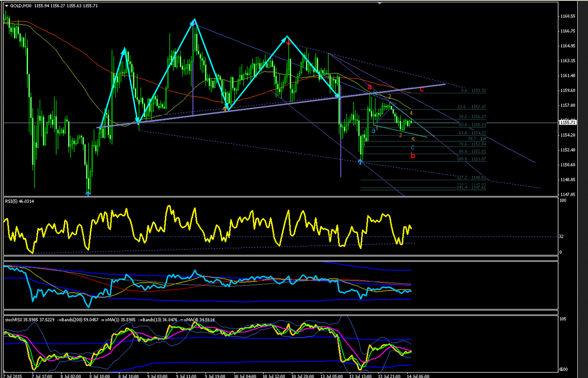Viewport: 588px width, 378px height.
Task: Select the GOLD,M30 chart title text
Action: pyautogui.click(x=20, y=5)
